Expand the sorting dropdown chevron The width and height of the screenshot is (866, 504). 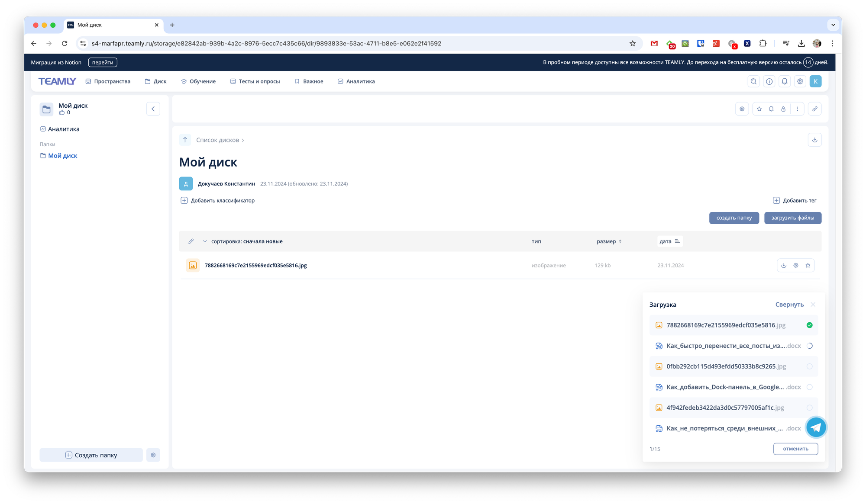205,241
